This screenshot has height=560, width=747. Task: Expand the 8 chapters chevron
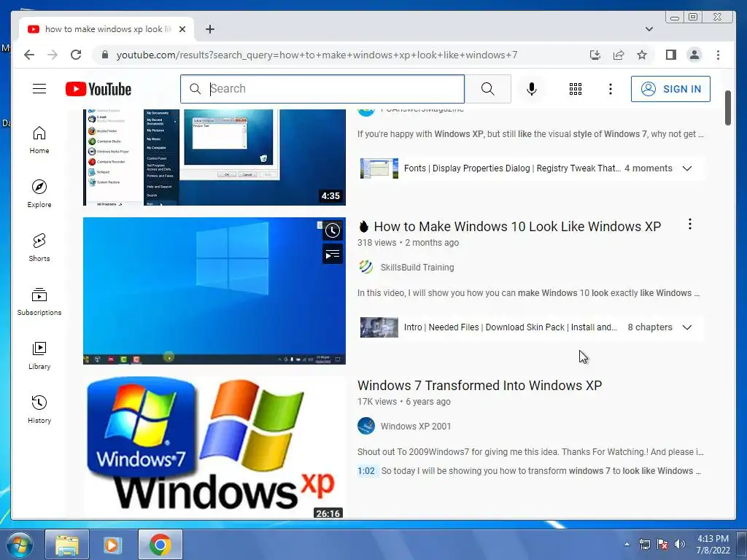point(687,327)
